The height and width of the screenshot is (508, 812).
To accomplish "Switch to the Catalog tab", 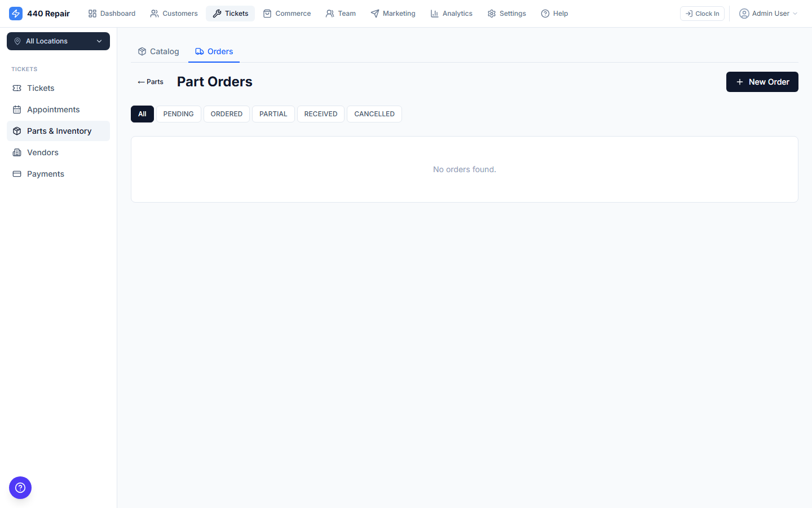I will click(x=158, y=51).
